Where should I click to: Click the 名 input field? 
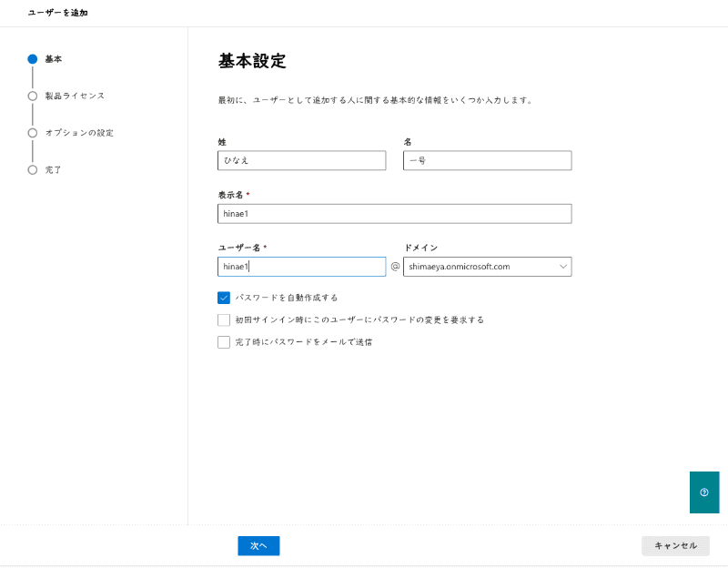click(487, 160)
